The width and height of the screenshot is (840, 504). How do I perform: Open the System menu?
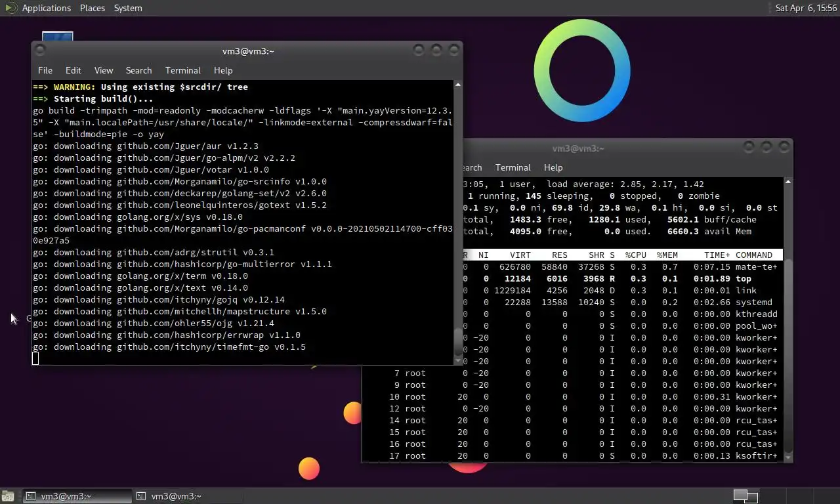[128, 8]
